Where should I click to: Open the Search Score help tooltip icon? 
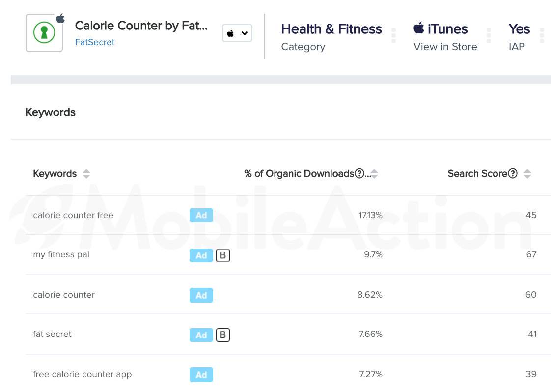pos(513,173)
